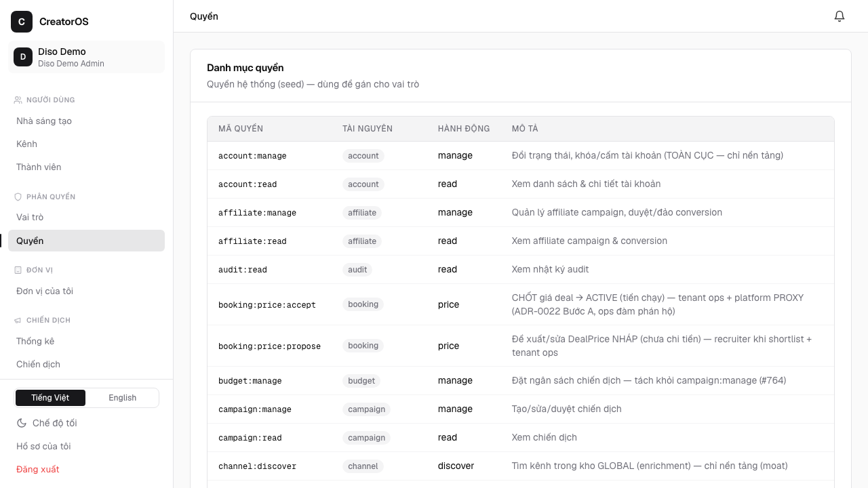Click the Người dùng section users icon
This screenshot has width=868, height=488.
[18, 100]
